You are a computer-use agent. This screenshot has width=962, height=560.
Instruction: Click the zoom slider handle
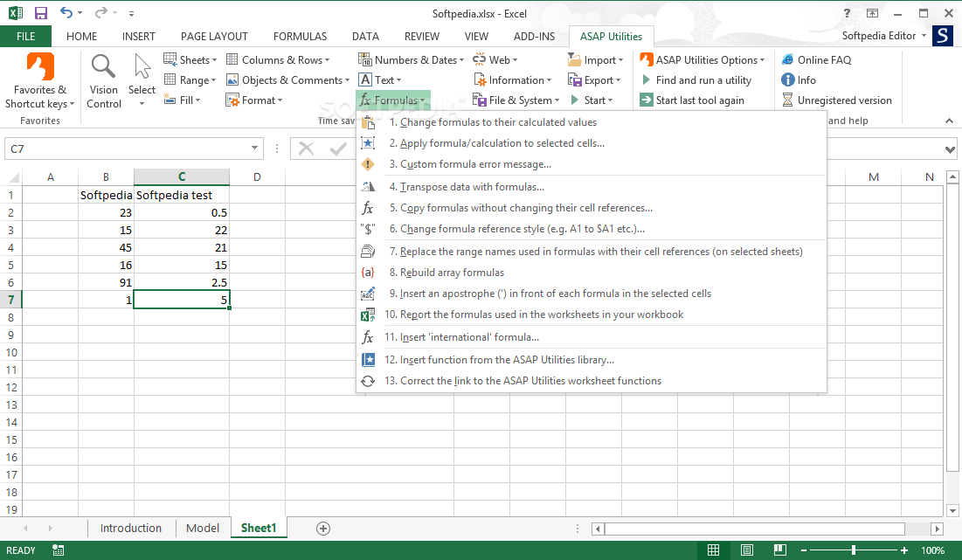854,550
